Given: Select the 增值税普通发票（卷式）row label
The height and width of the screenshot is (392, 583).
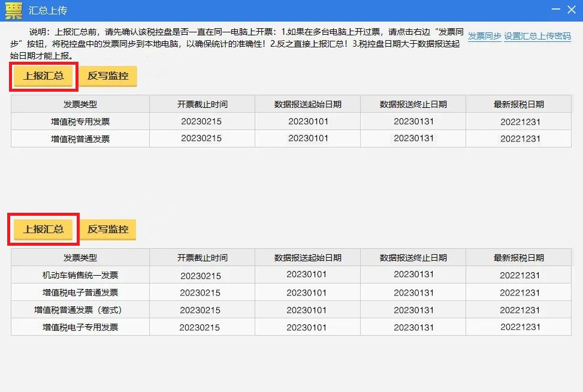Looking at the screenshot, I should [78, 310].
